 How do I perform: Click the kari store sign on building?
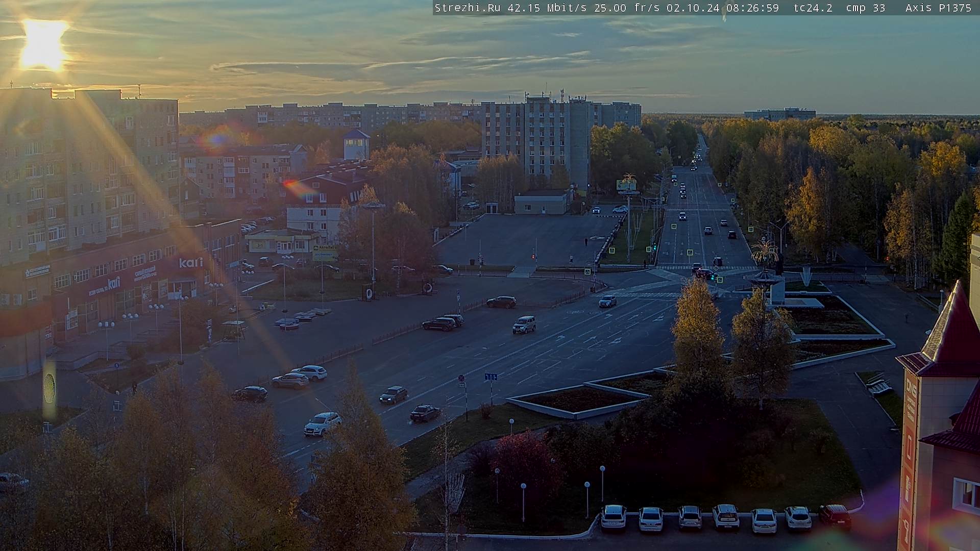click(x=190, y=262)
